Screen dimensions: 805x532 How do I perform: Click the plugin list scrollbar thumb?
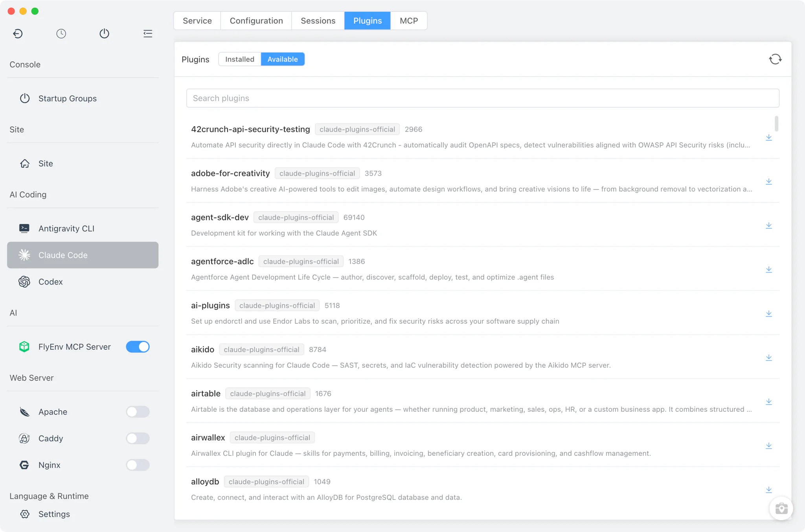776,123
